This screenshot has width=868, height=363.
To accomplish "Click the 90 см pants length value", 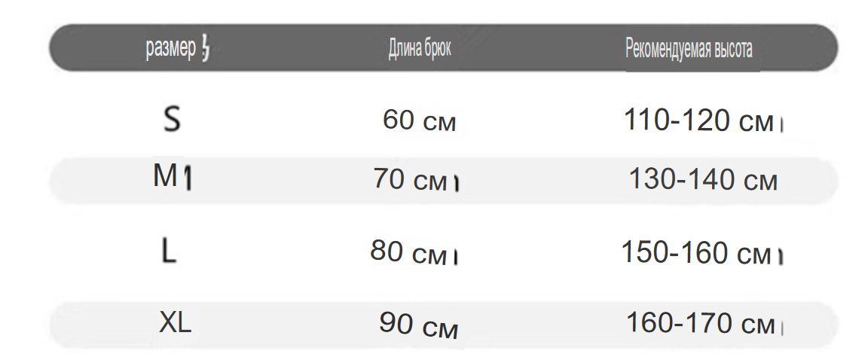I will pyautogui.click(x=418, y=325).
